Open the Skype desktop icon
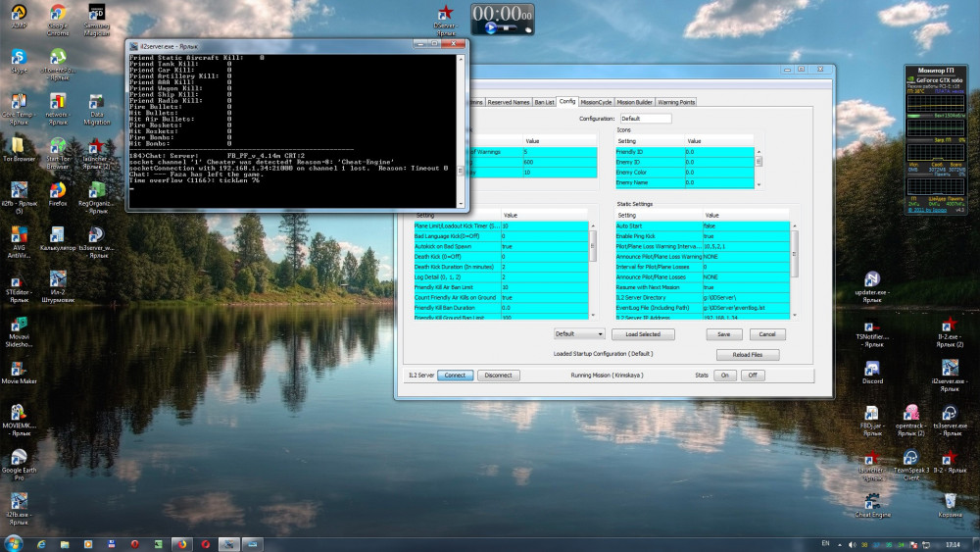Viewport: 980px width, 552px height. point(19,57)
